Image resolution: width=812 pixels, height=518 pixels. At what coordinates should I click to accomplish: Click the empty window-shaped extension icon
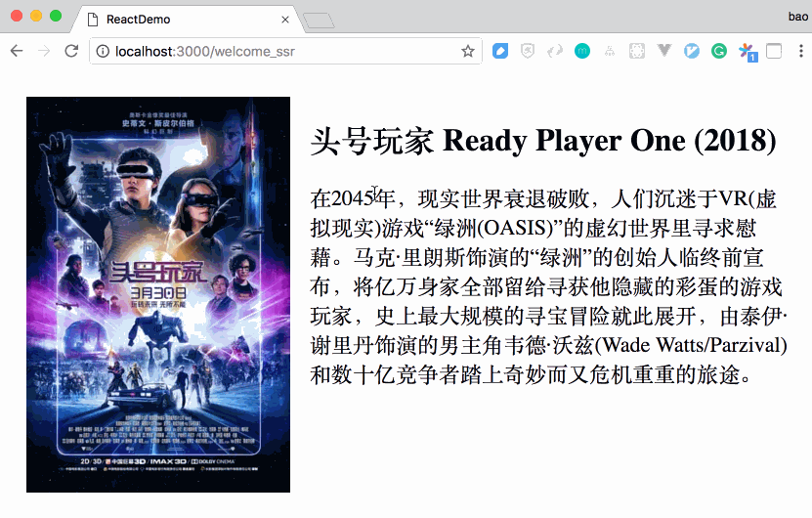(774, 51)
